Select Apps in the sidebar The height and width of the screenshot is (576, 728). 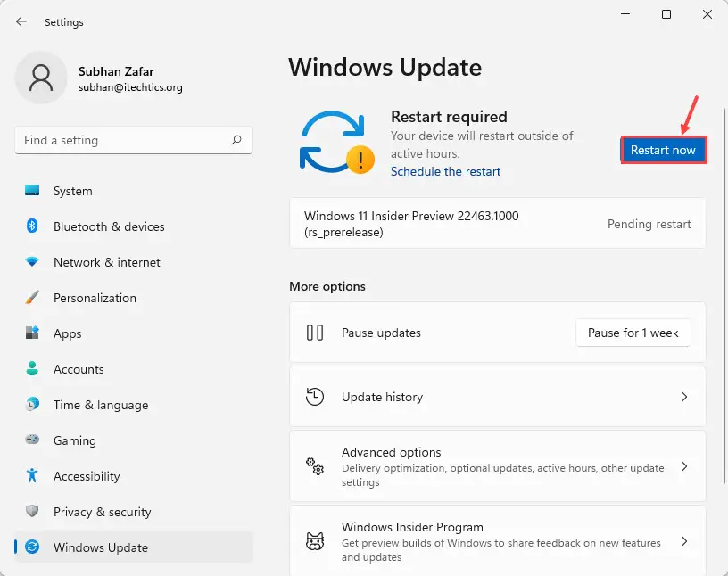(x=134, y=333)
